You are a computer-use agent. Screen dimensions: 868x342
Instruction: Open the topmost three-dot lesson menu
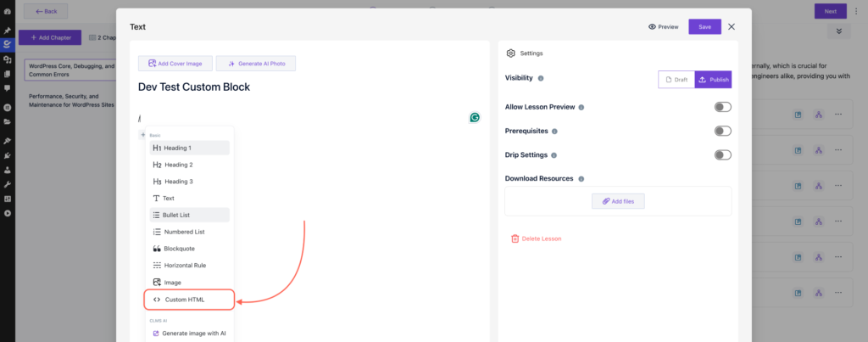[838, 115]
